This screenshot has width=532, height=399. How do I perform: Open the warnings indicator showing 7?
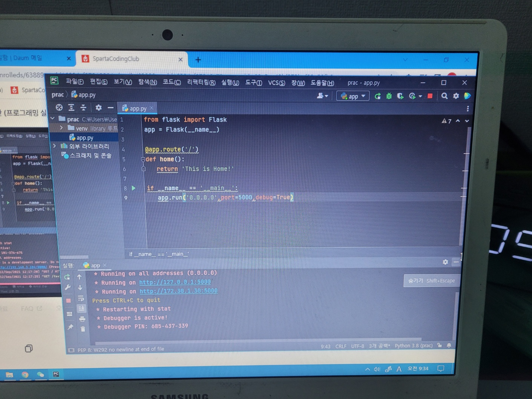pos(446,121)
